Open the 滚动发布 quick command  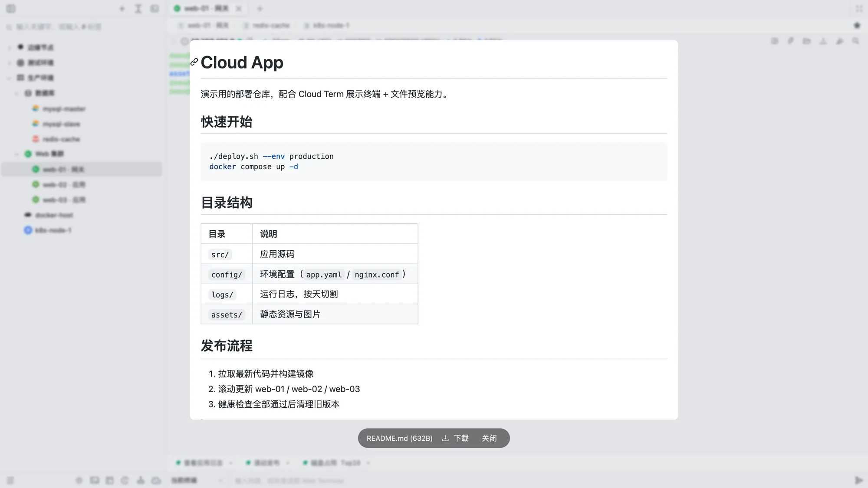point(263,463)
